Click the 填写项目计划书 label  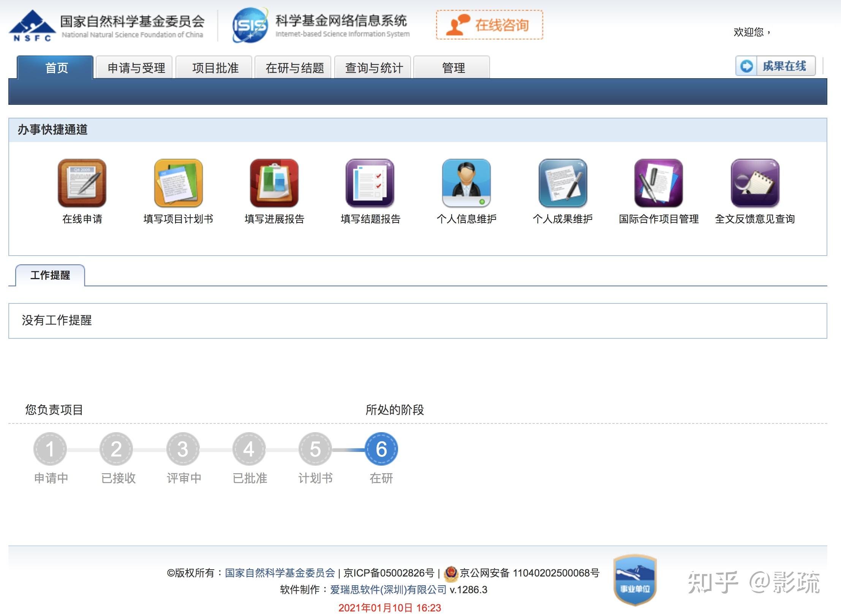coord(178,219)
